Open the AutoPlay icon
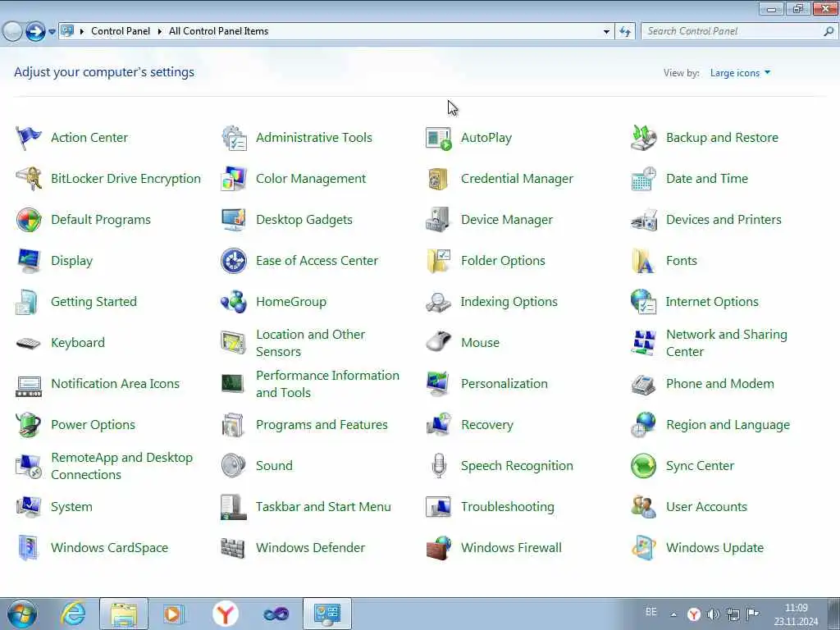 (438, 138)
